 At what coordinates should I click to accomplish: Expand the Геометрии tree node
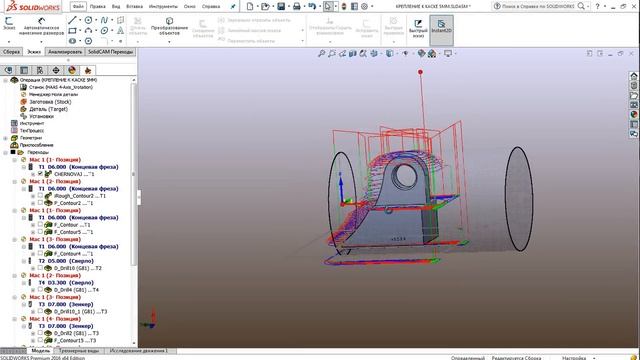6,138
